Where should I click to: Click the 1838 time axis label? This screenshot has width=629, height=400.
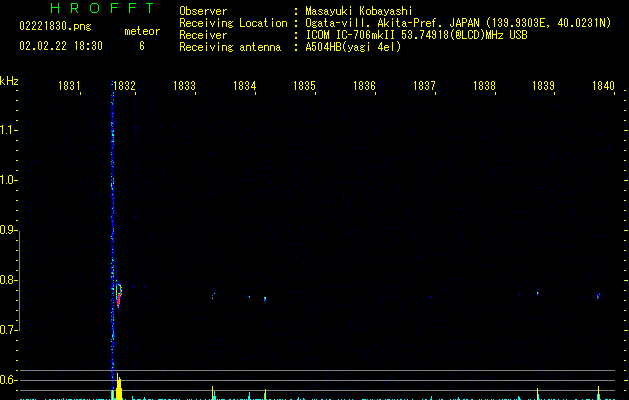pos(484,86)
